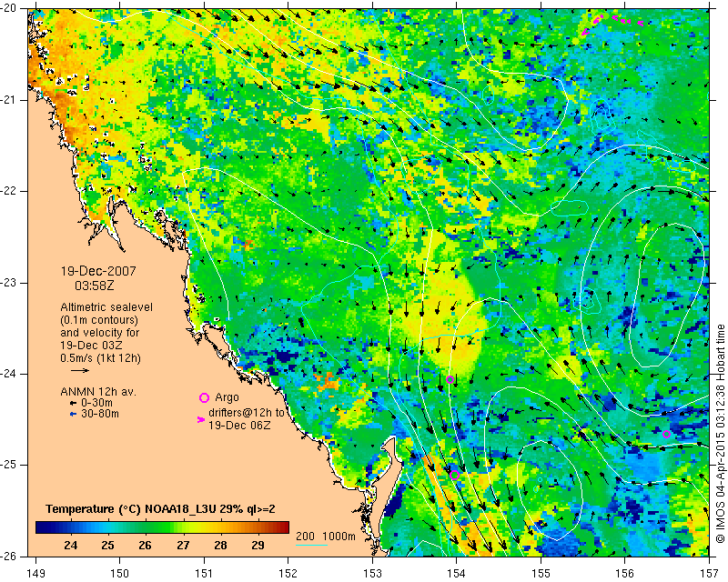Click the 'Altimetric sealevel' label
The height and width of the screenshot is (582, 728).
pyautogui.click(x=106, y=307)
